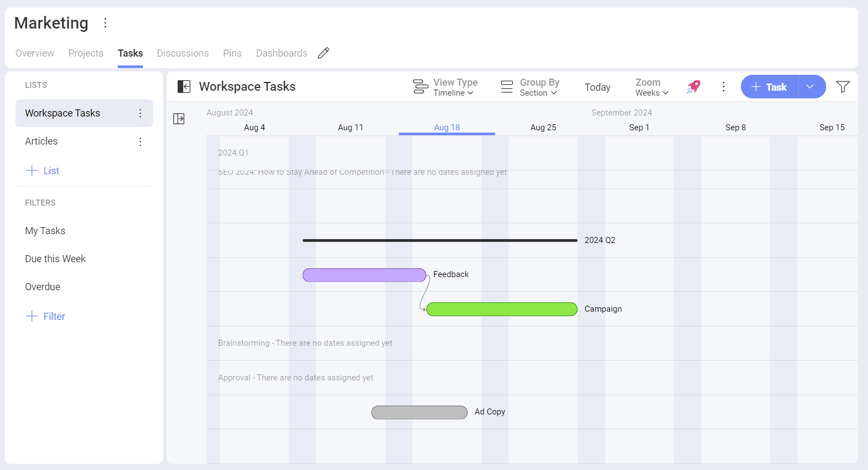Click the Brainstorming undated task row
Image resolution: width=868 pixels, height=470 pixels.
click(305, 343)
